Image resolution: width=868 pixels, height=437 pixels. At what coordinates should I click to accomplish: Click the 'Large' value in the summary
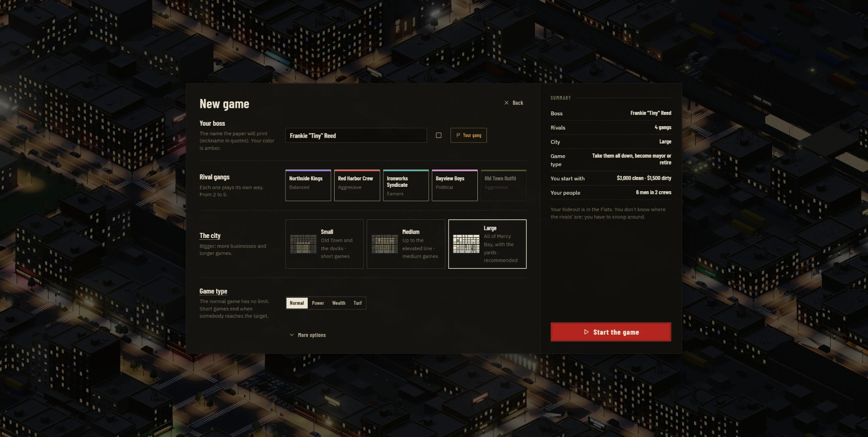665,142
